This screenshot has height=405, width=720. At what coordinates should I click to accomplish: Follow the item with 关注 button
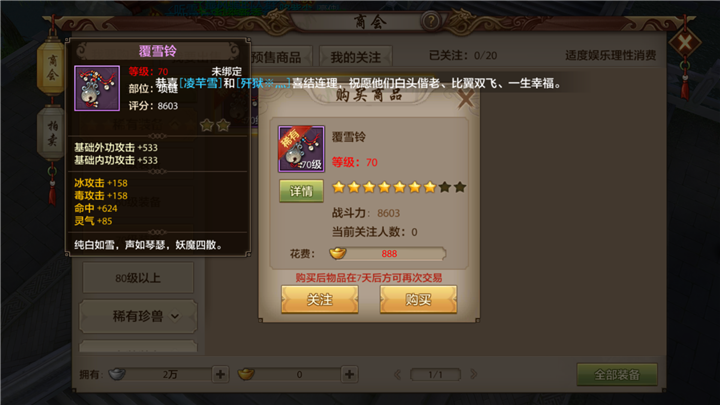320,299
